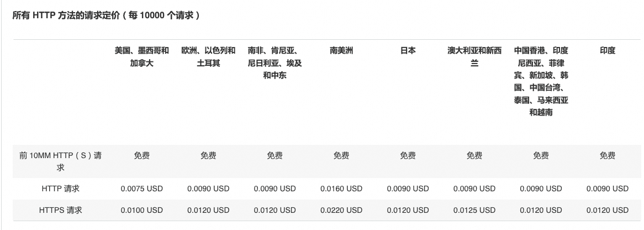Viewport: 644px width, 230px height.
Task: Select the 美国、墨西哥和加拿大 column header
Action: click(x=142, y=56)
